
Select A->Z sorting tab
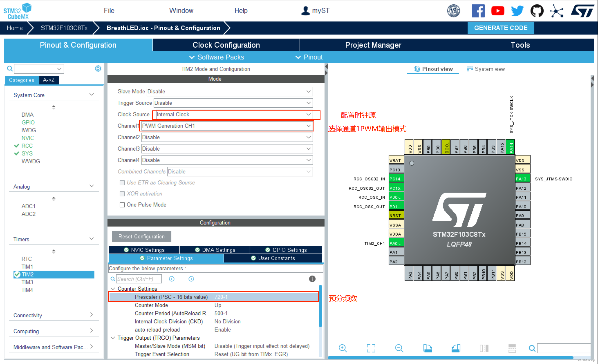click(49, 80)
